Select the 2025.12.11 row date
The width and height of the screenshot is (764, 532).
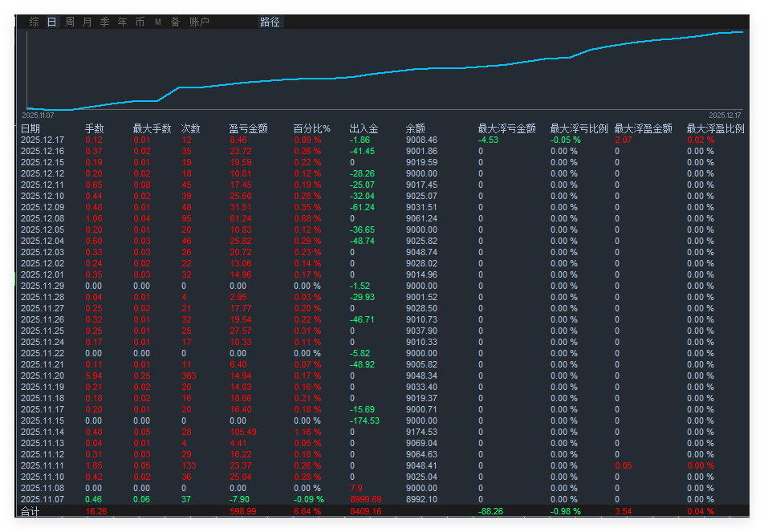coord(43,185)
